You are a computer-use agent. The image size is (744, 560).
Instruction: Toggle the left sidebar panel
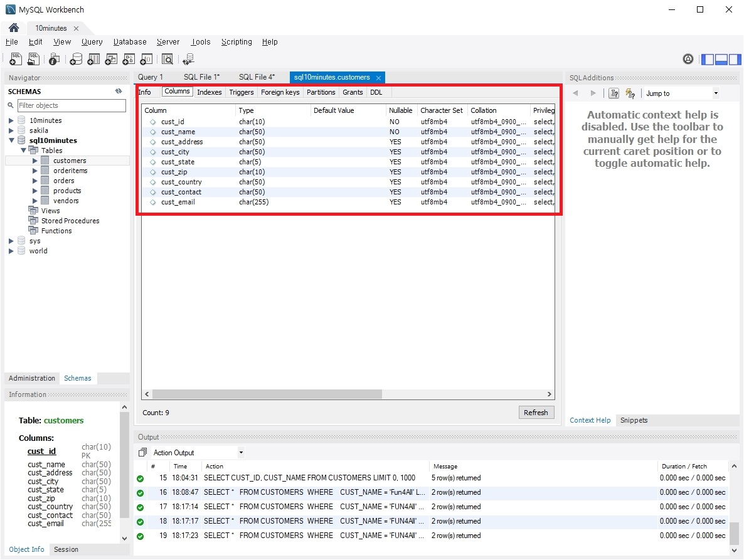tap(708, 60)
